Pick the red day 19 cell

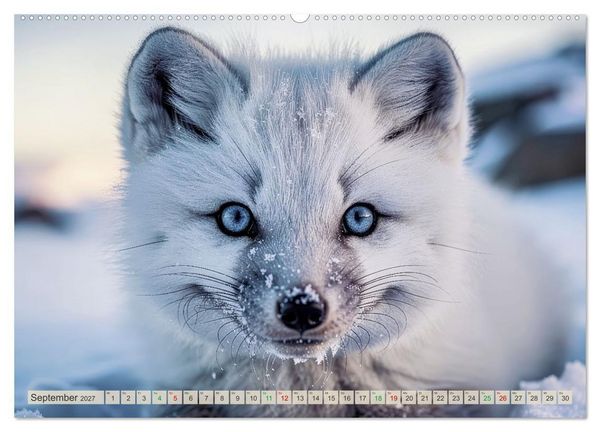(x=393, y=398)
